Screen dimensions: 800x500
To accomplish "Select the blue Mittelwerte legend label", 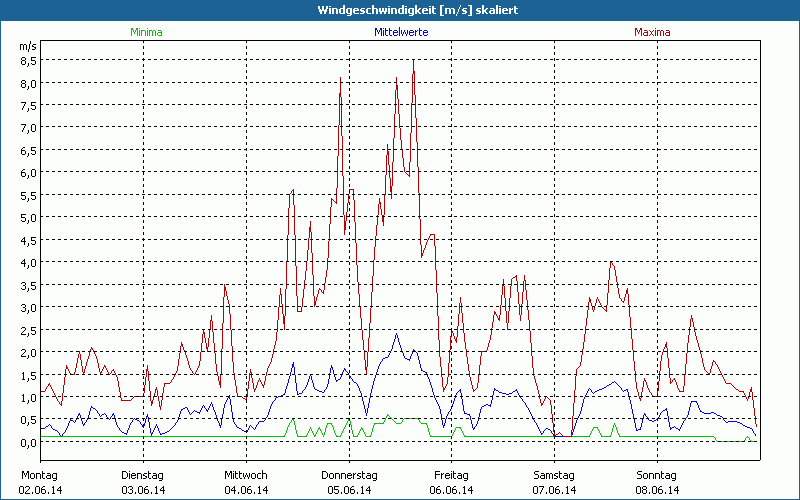I will 400,33.
